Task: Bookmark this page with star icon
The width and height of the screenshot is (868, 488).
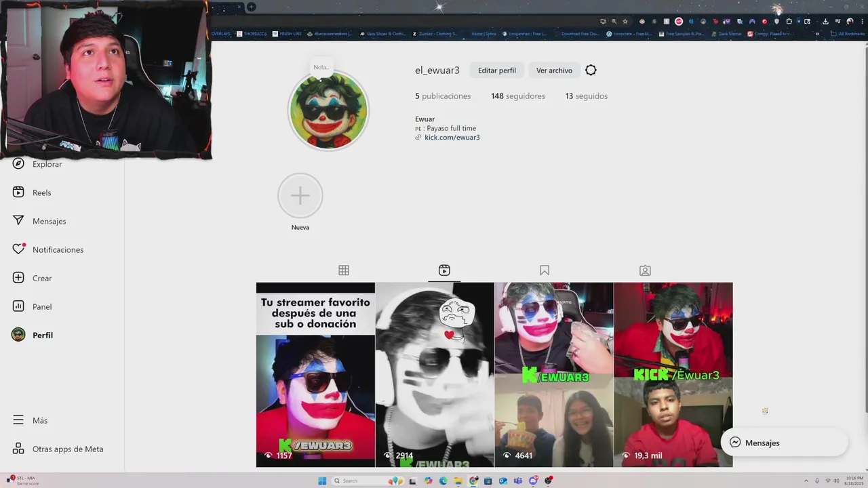Action: pyautogui.click(x=625, y=22)
